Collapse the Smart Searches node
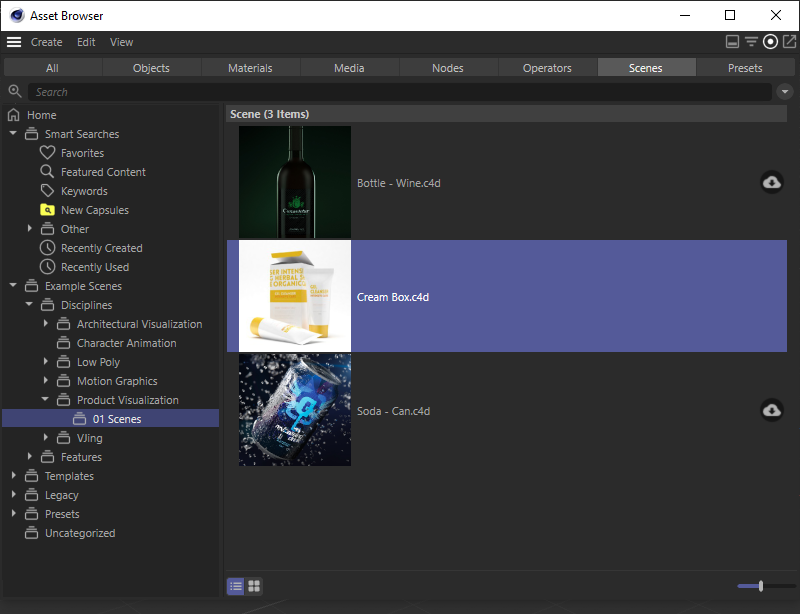This screenshot has width=800, height=614. (13, 133)
